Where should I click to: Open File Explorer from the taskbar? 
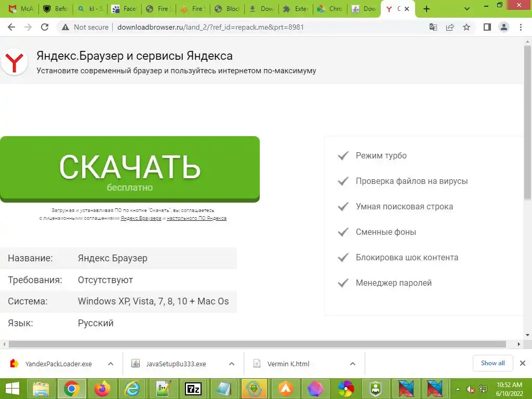tap(41, 389)
